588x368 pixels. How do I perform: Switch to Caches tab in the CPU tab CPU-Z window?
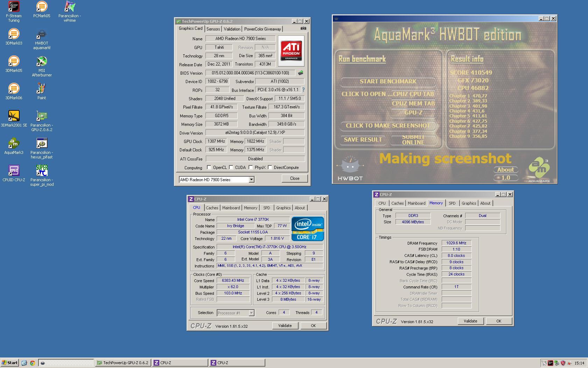(212, 208)
